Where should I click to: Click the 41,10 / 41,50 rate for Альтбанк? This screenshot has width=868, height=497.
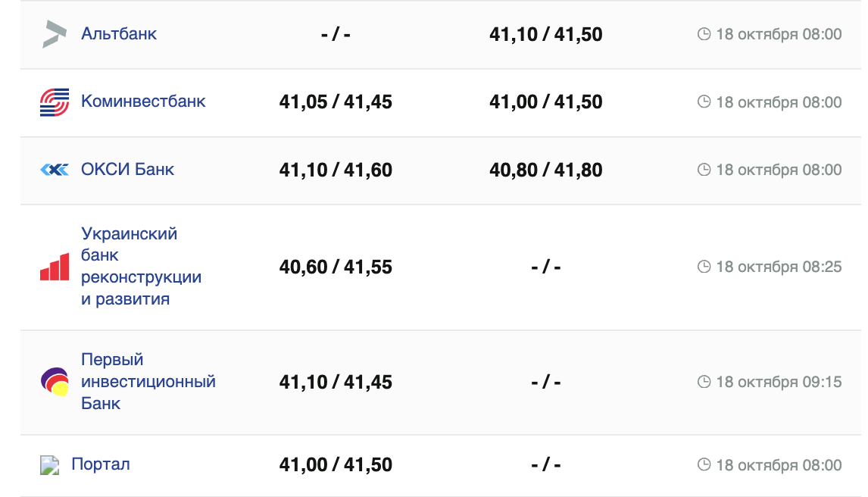[546, 35]
